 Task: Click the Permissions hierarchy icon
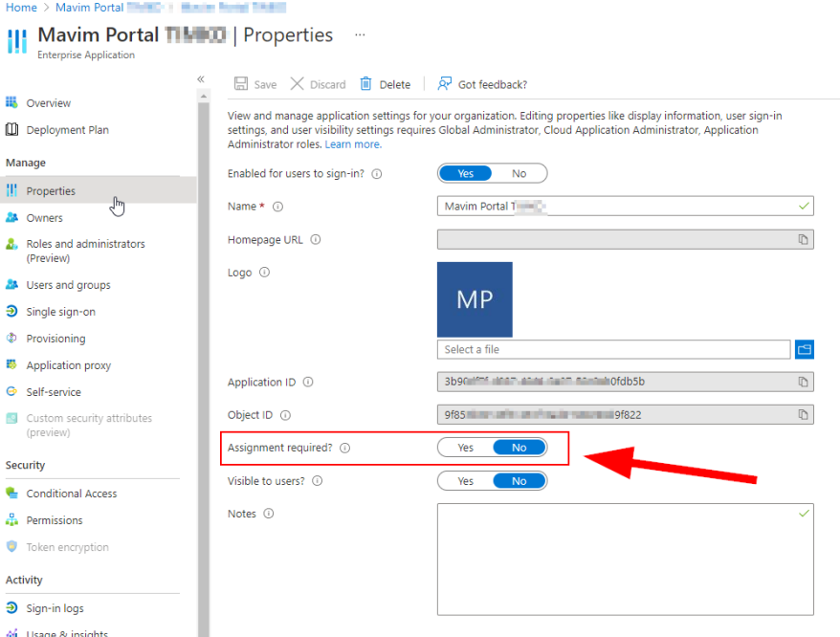pos(11,519)
